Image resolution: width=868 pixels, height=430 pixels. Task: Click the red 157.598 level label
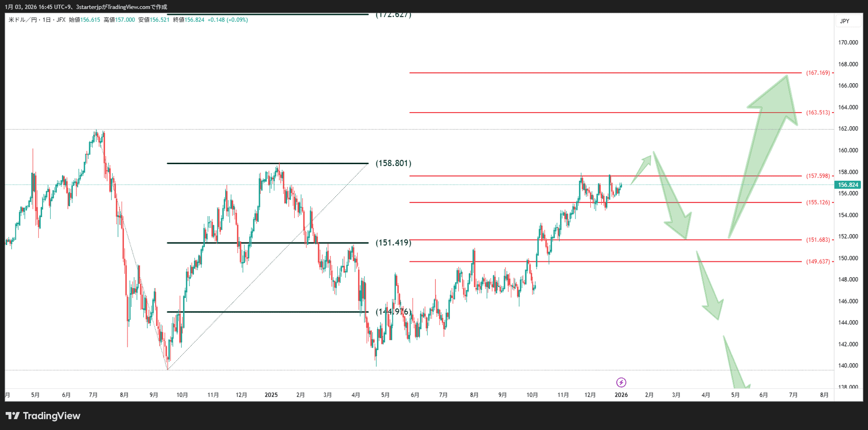[x=818, y=176]
